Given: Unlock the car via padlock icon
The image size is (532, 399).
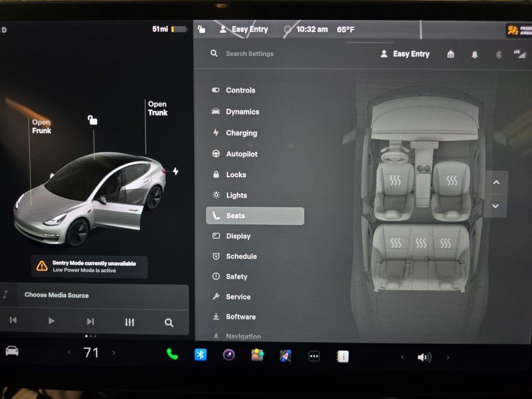Looking at the screenshot, I should (x=92, y=120).
